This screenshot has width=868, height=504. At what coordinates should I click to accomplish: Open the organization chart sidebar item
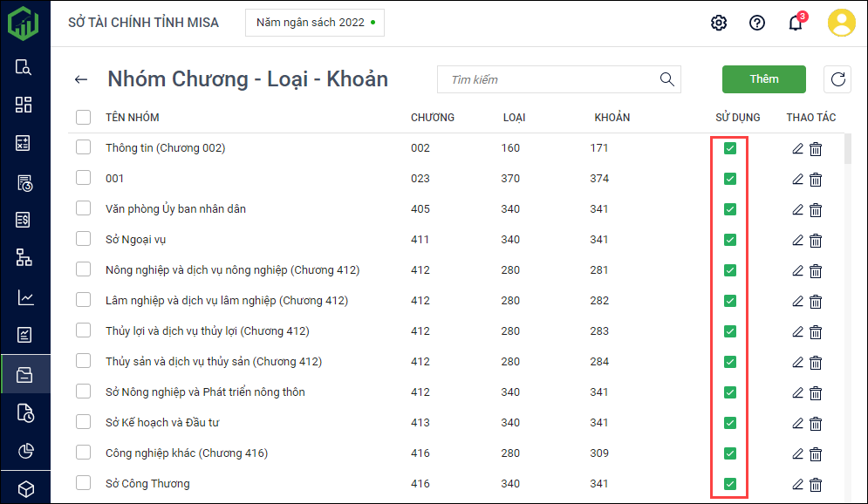click(24, 257)
